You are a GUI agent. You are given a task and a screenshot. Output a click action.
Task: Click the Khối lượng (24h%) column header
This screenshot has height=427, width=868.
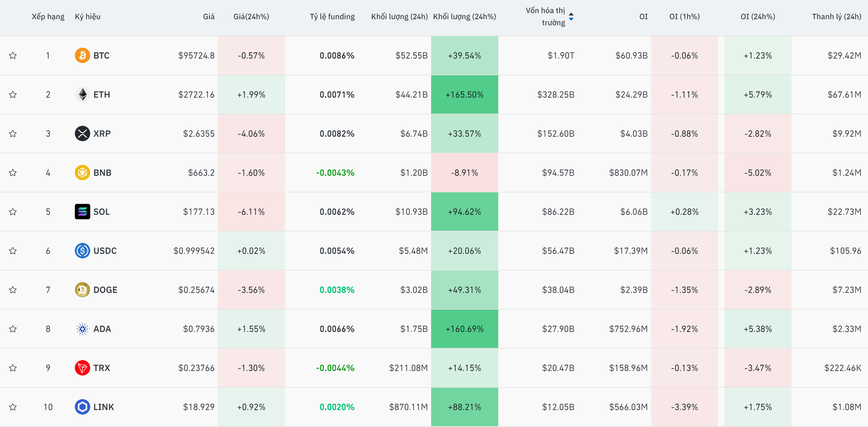pyautogui.click(x=464, y=17)
